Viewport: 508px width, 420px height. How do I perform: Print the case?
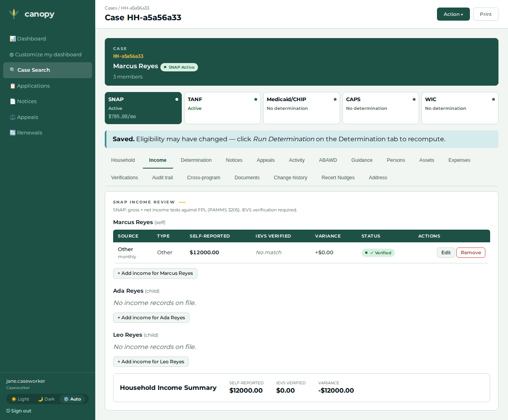click(485, 14)
